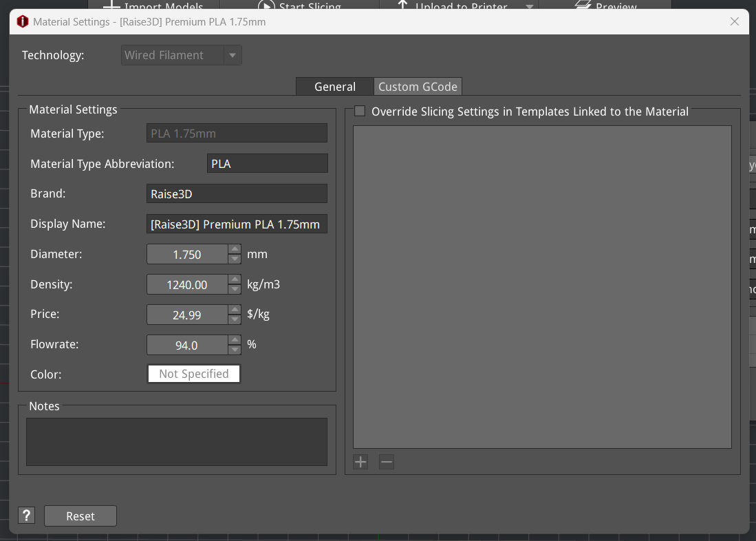Click the Display Name input field
Image resolution: width=756 pixels, height=541 pixels.
[237, 224]
